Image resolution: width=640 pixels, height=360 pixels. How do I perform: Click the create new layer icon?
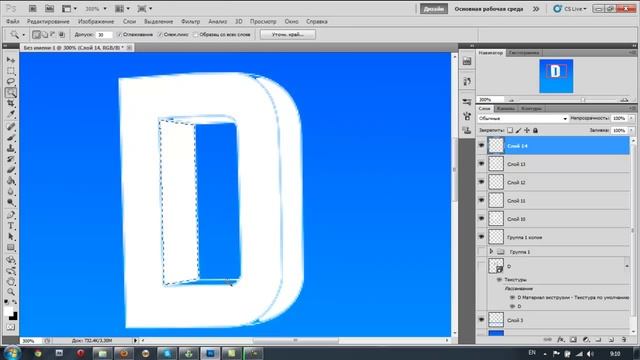(611, 340)
